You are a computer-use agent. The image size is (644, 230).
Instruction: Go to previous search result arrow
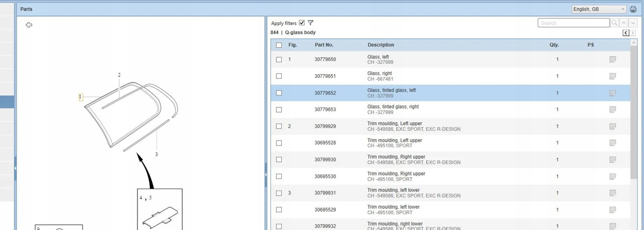coord(624,23)
